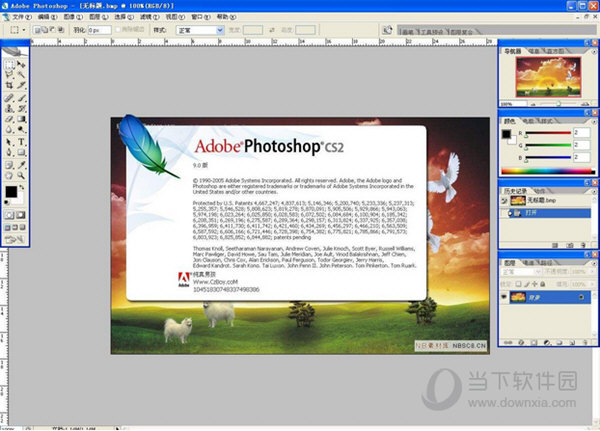Select the Magic Wand tool
600x431 pixels.
21,75
